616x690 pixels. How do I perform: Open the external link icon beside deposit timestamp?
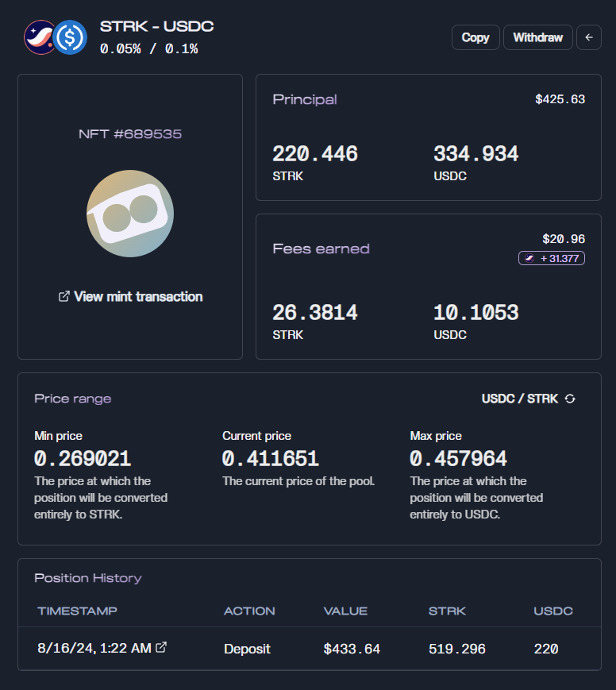[x=161, y=648]
